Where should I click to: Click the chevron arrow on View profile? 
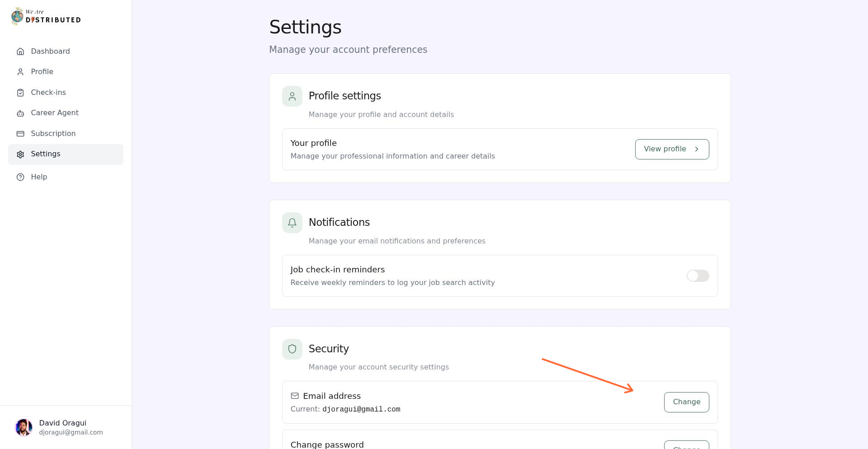tap(697, 149)
